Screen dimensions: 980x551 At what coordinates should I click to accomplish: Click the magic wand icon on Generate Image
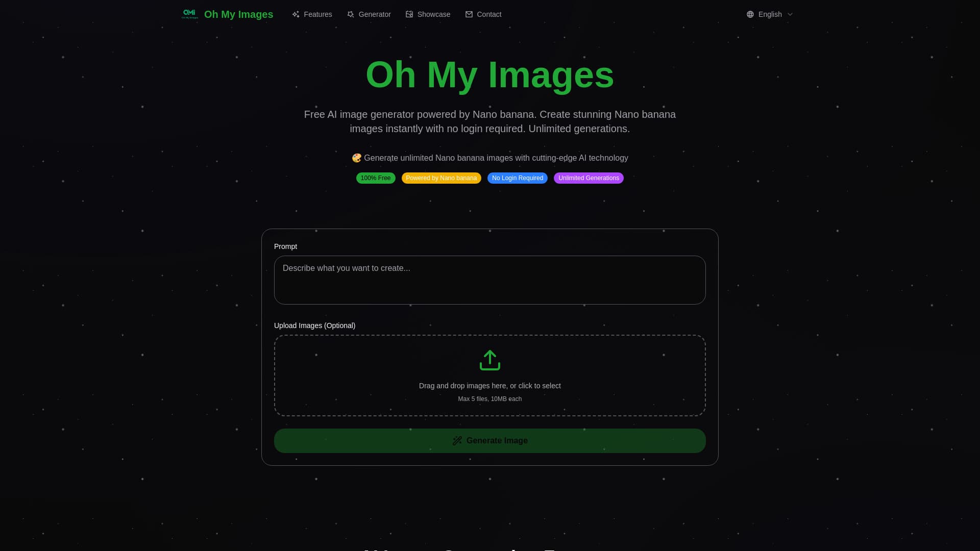click(457, 440)
